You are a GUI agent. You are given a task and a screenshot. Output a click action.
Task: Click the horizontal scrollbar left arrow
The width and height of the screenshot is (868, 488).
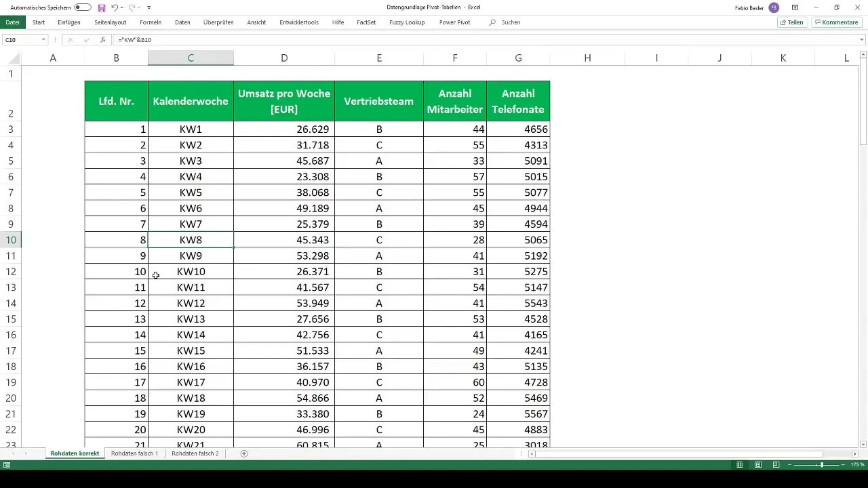point(532,453)
